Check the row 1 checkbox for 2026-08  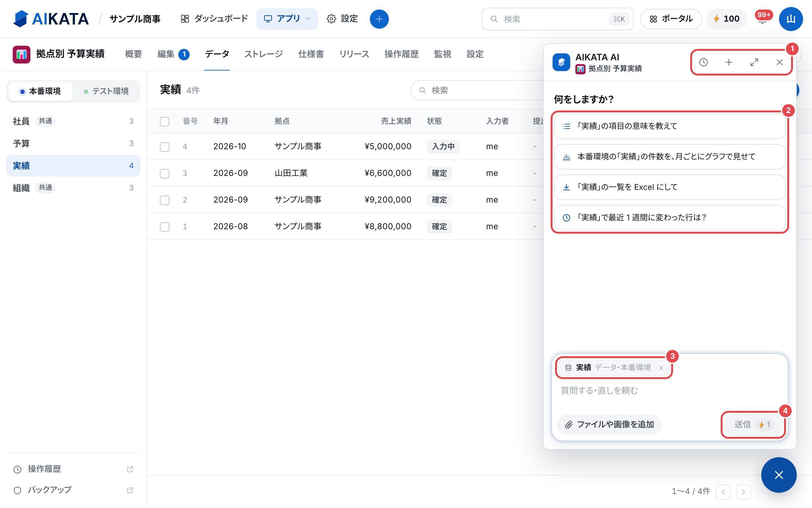164,227
